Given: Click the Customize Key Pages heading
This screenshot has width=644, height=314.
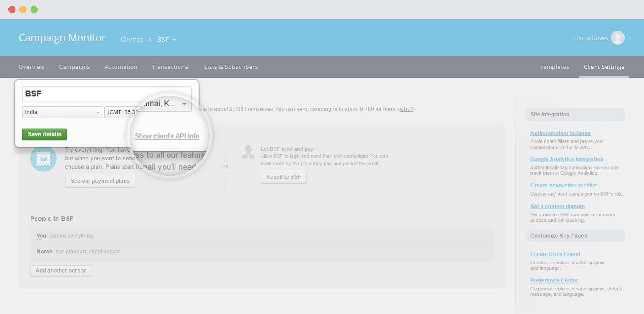Looking at the screenshot, I should pyautogui.click(x=558, y=236).
